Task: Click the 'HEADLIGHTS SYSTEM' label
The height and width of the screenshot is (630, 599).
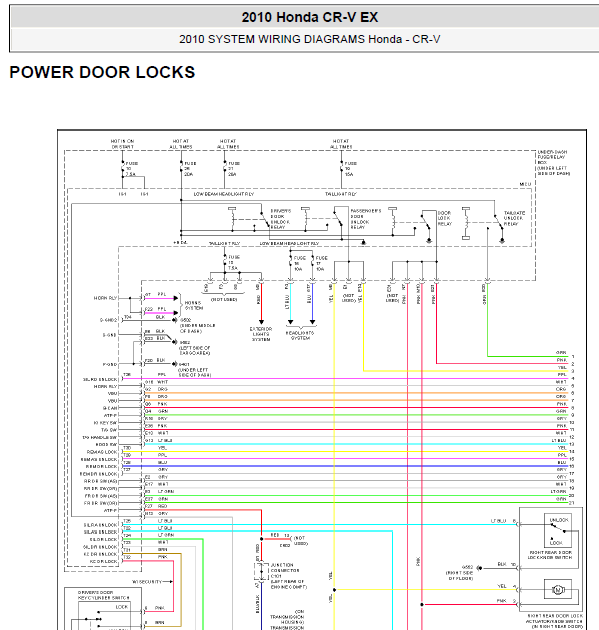Action: coord(300,335)
